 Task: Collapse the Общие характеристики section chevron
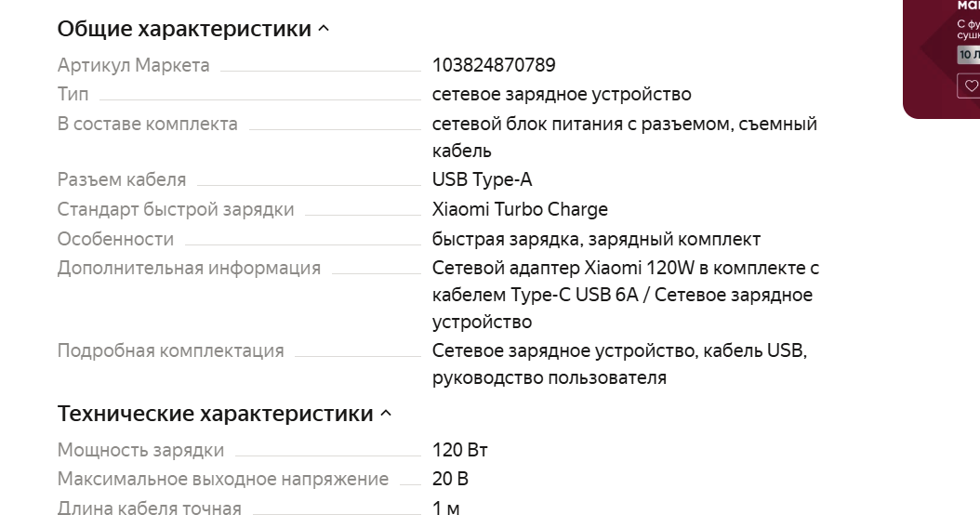324,29
